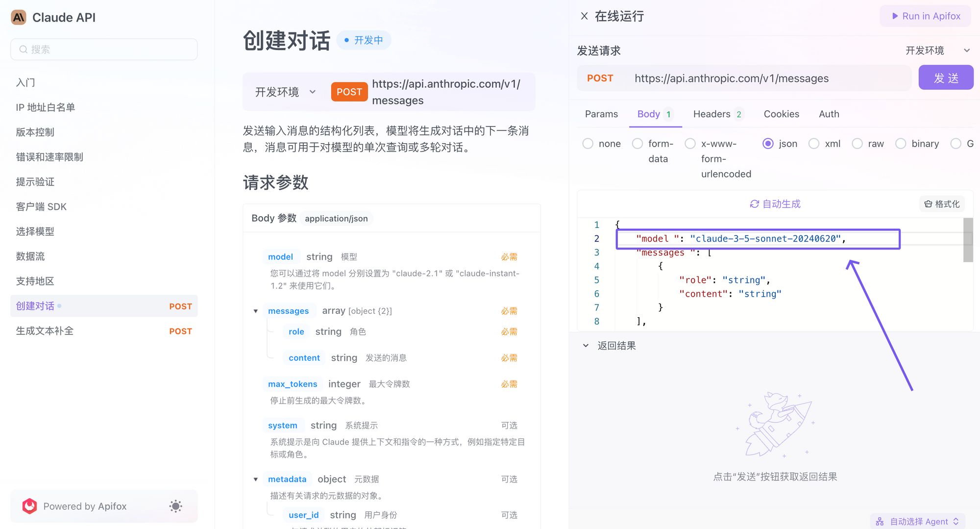Click the 发送 send button

pyautogui.click(x=946, y=78)
